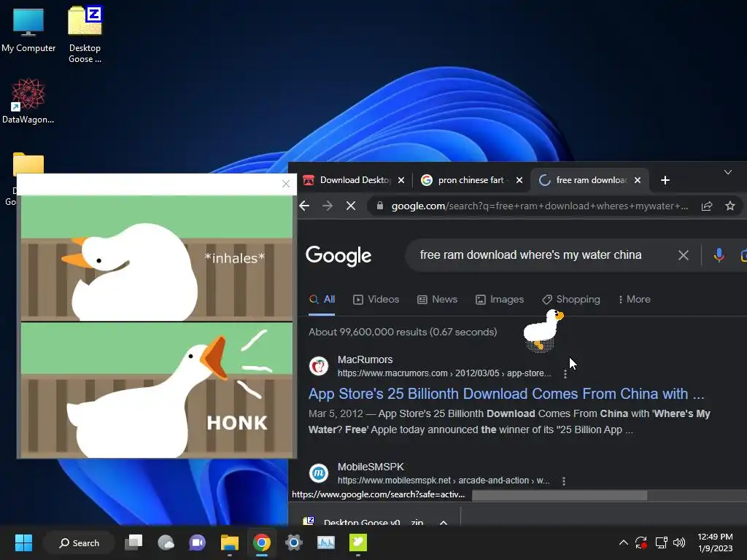Expand the More search filters menu
747x560 pixels.
coord(634,300)
